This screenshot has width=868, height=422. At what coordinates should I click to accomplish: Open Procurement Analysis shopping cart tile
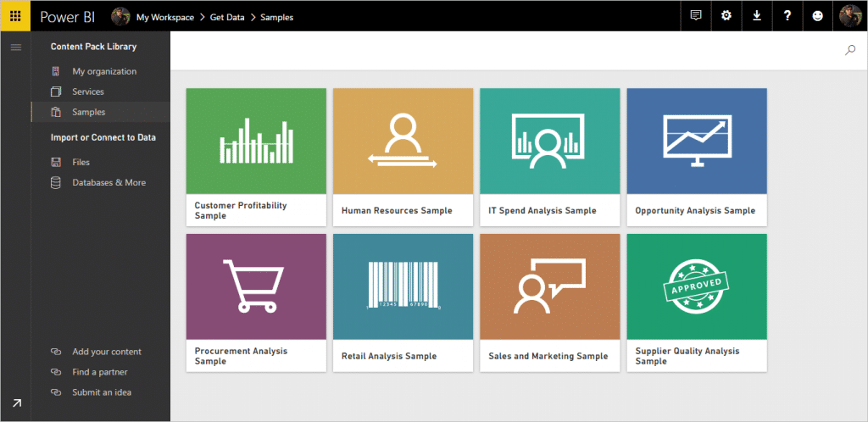(256, 286)
